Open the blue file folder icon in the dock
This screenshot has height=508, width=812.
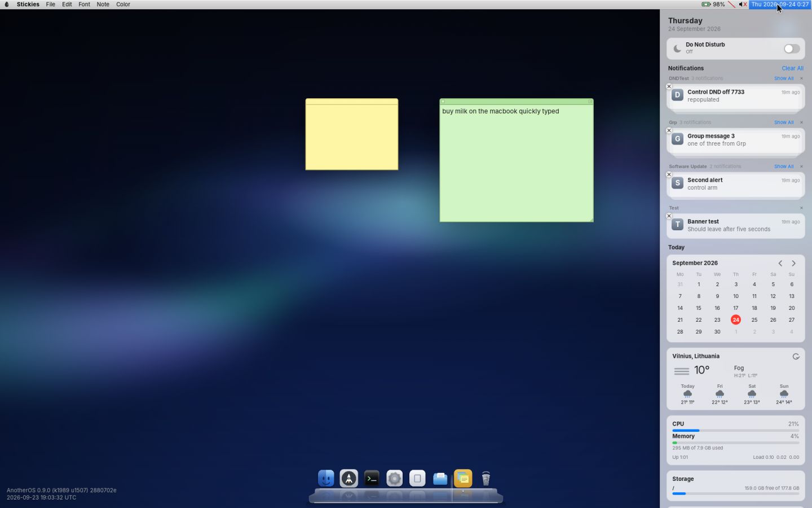click(x=440, y=479)
